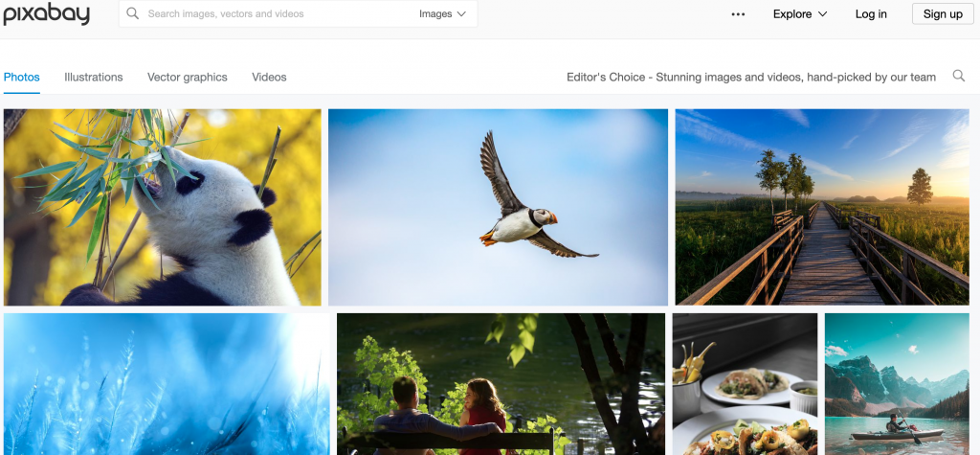980x455 pixels.
Task: Click the search magnifier icon in search bar
Action: point(132,13)
